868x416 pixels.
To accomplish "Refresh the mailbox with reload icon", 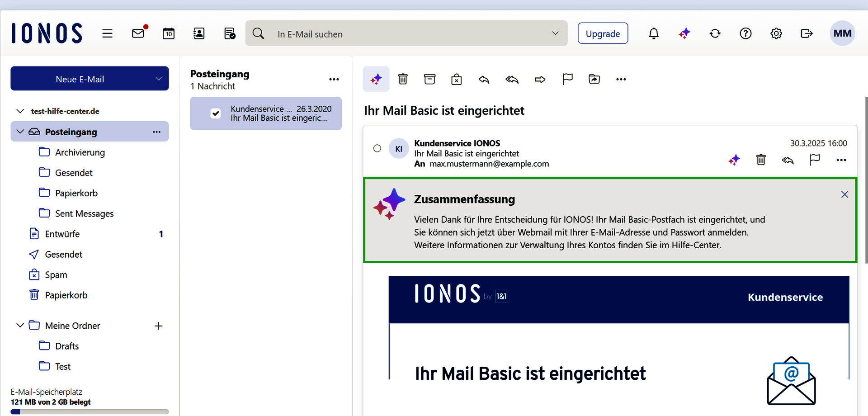I will click(x=715, y=33).
